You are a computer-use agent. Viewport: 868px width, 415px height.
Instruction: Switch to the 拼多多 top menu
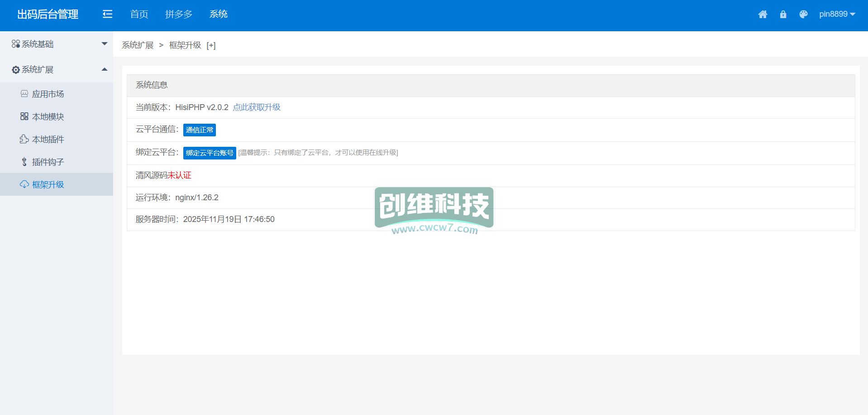[x=179, y=14]
